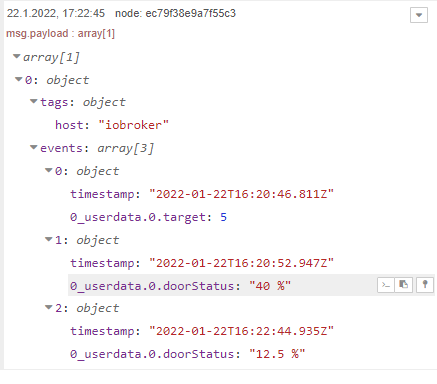Collapse the top-level array[1] triangle
The image size is (437, 384).
pos(17,56)
